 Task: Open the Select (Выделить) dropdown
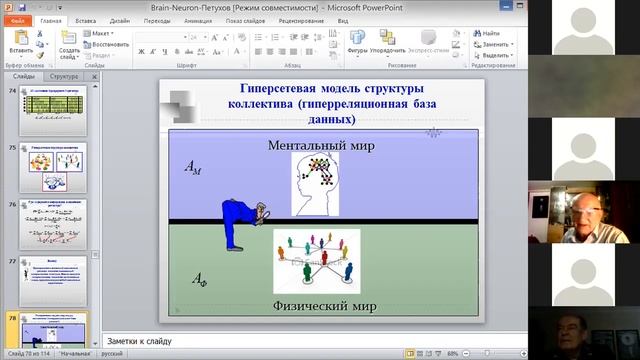(x=494, y=55)
